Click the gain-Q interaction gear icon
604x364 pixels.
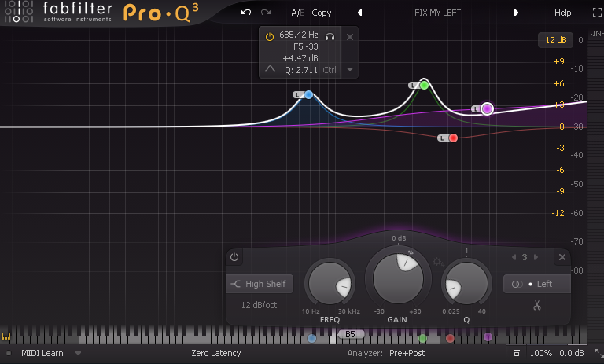point(437,261)
